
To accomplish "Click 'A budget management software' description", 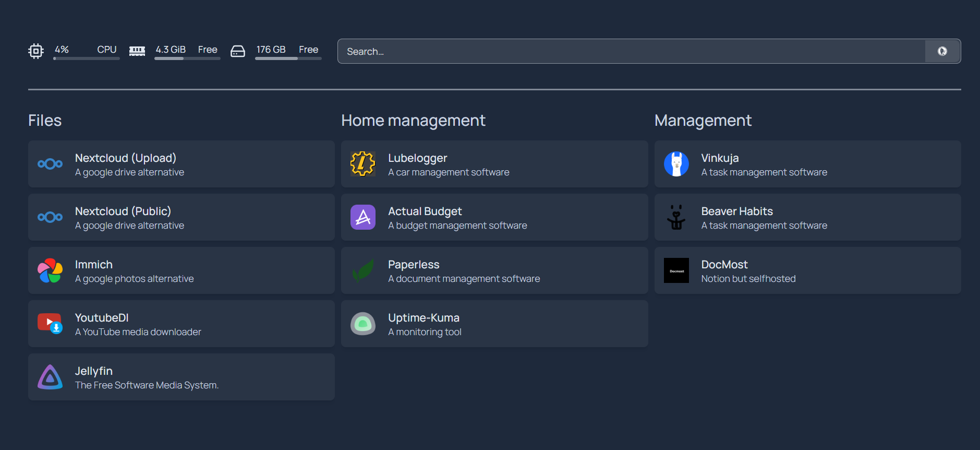I will (x=457, y=226).
